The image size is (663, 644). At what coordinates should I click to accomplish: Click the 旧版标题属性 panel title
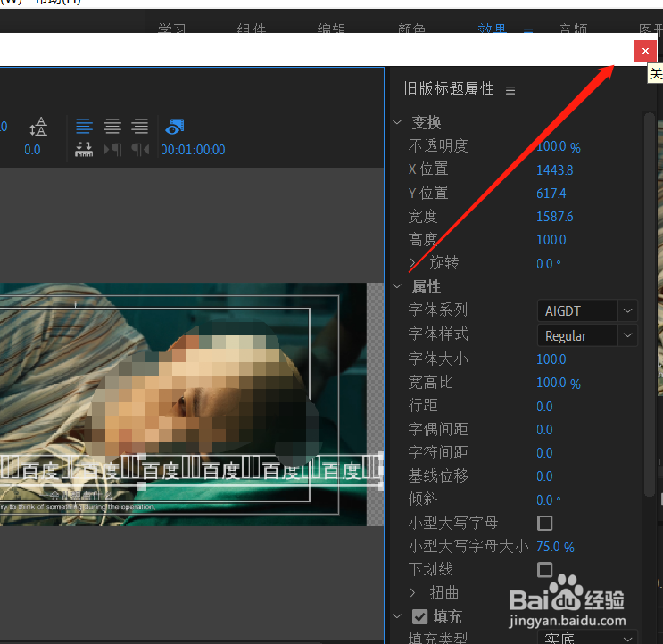click(449, 89)
